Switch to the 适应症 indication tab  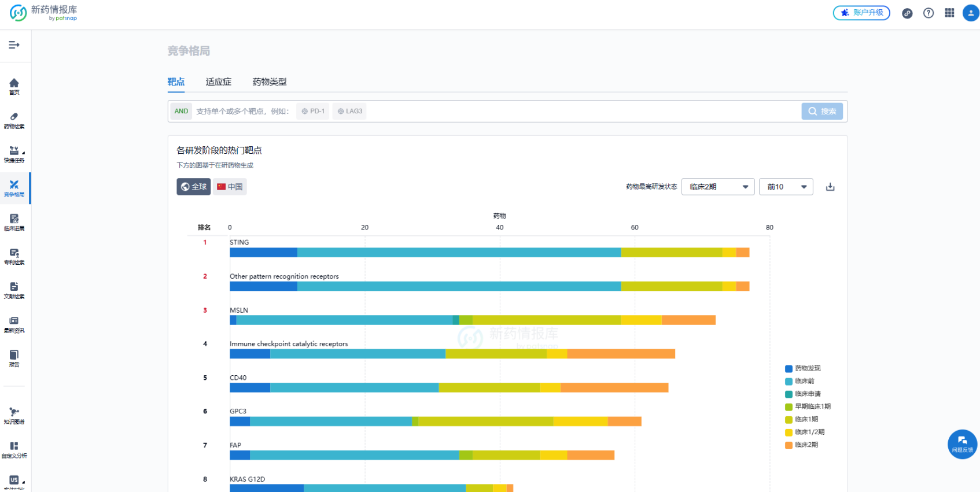coord(219,82)
